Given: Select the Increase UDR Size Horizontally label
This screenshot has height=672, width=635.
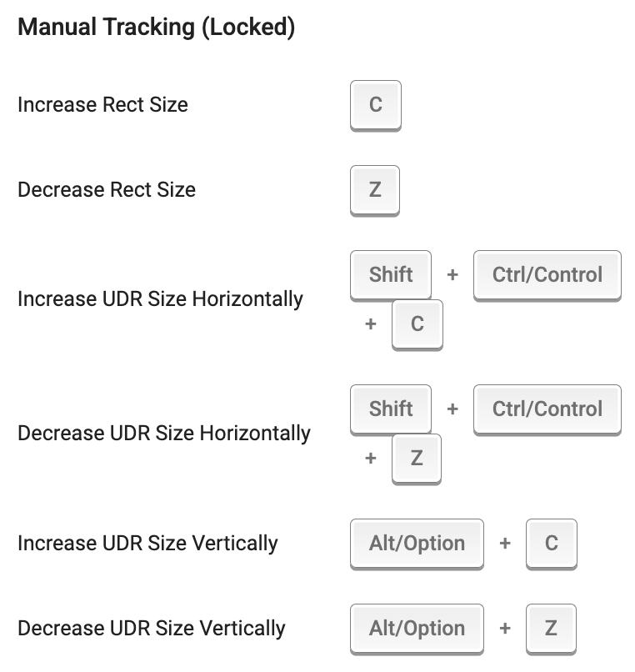Looking at the screenshot, I should click(160, 299).
